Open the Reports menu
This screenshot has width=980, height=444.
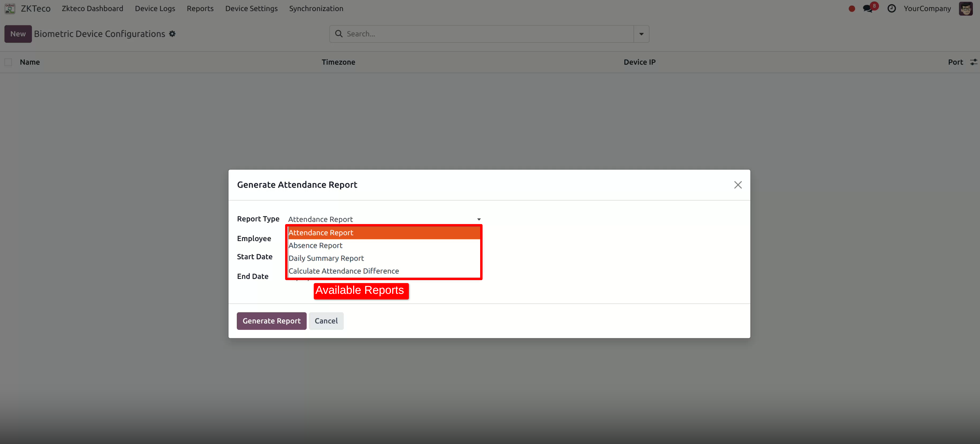200,8
